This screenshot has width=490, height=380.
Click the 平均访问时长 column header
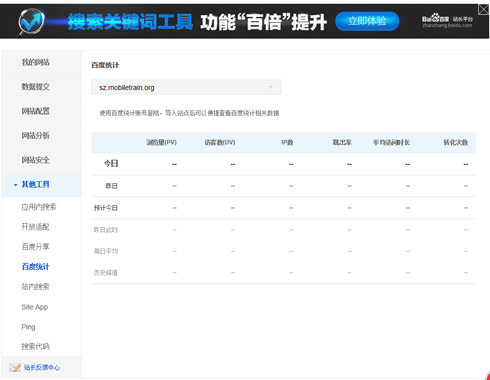coord(391,143)
